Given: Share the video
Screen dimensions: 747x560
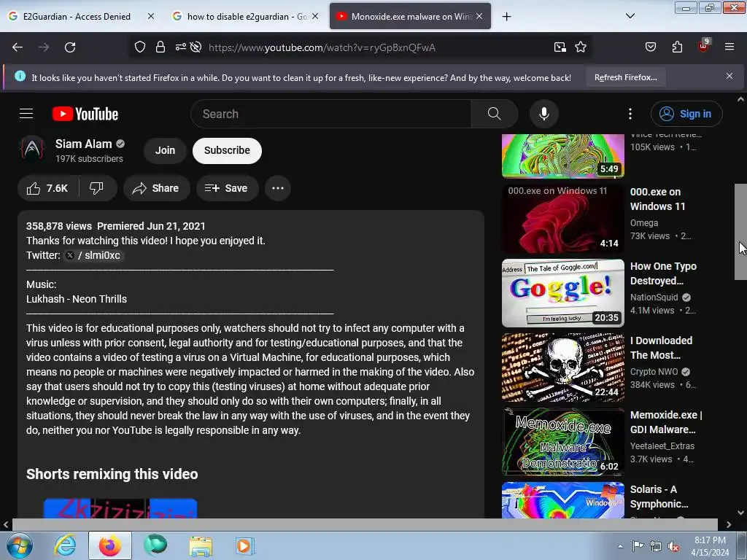Looking at the screenshot, I should [x=156, y=189].
